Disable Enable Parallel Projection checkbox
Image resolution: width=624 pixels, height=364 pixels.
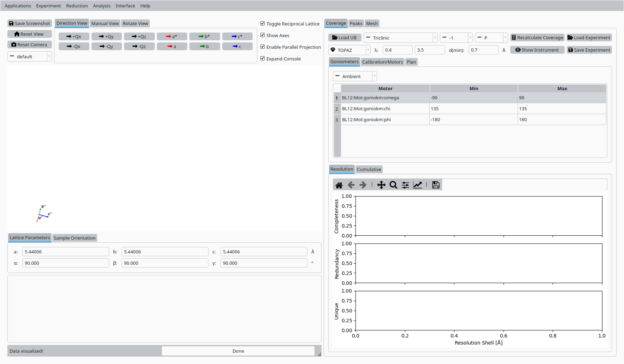point(263,47)
